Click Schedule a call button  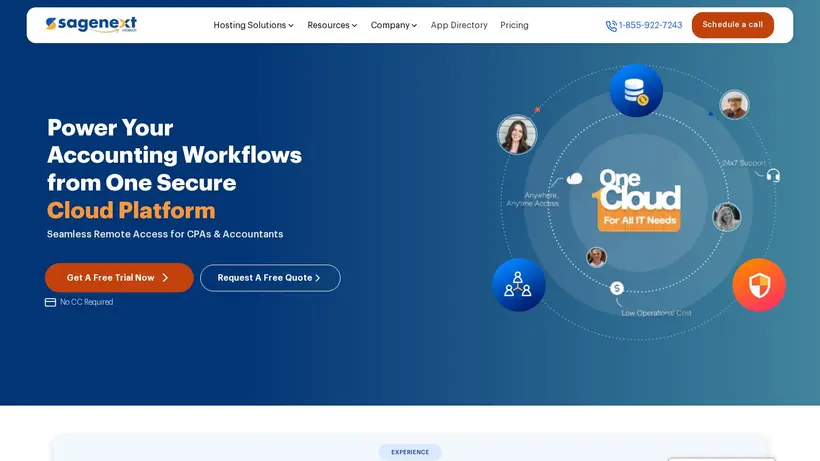pos(732,25)
